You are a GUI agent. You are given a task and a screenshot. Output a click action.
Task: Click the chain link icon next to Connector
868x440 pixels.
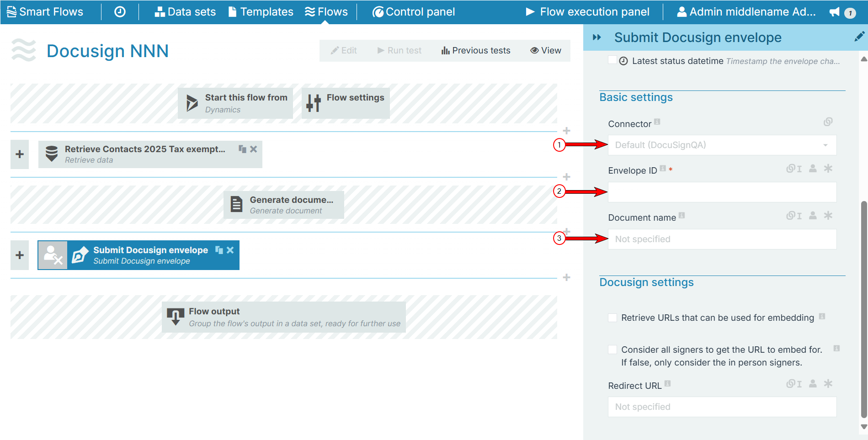coord(828,122)
